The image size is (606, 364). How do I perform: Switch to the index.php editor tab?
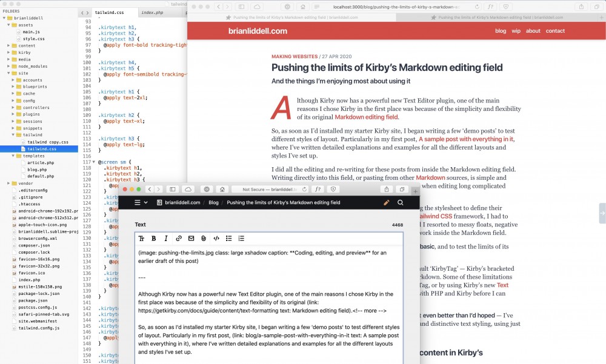[x=152, y=13]
